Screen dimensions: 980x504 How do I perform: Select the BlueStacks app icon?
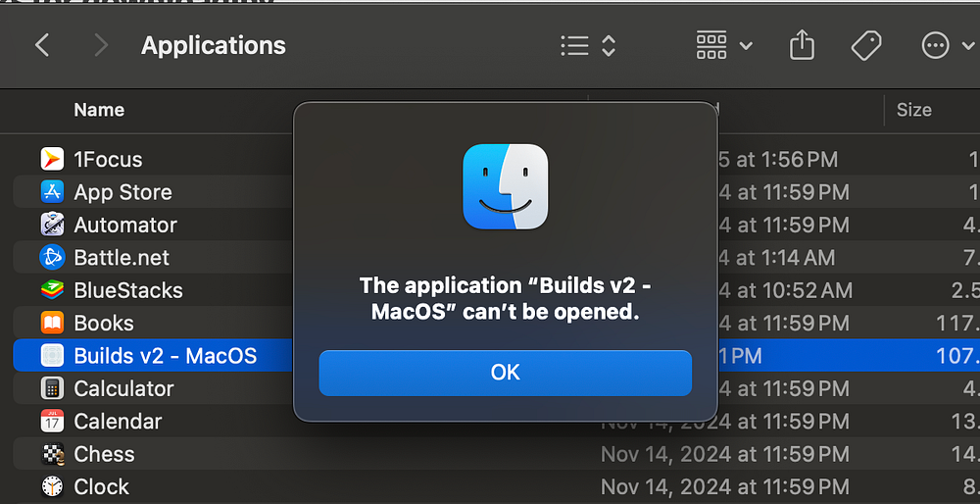tap(52, 290)
